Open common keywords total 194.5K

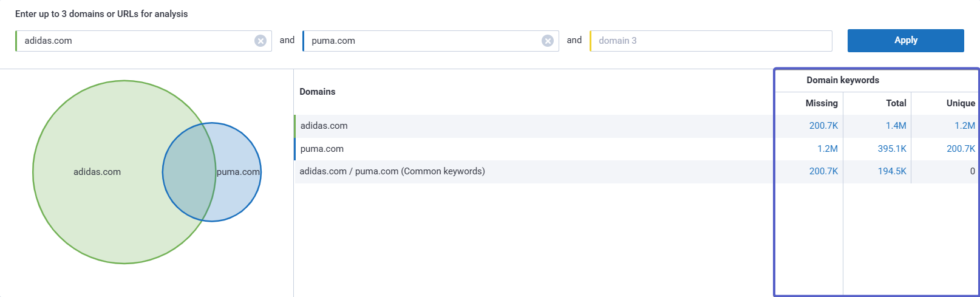[x=891, y=171]
